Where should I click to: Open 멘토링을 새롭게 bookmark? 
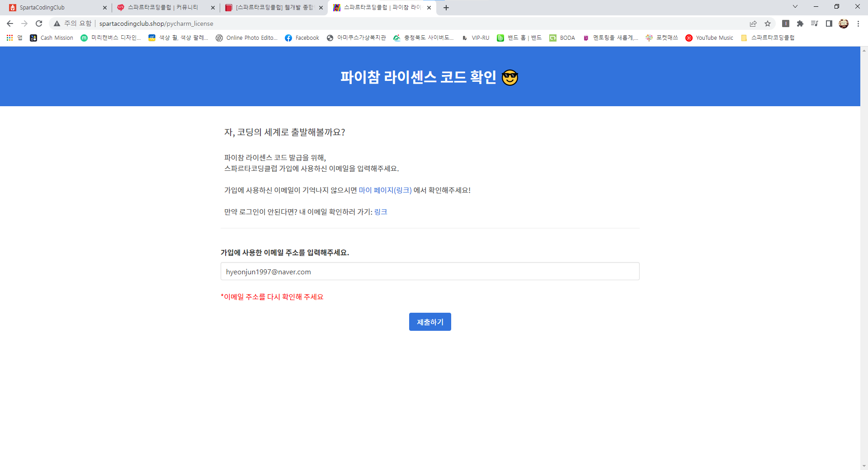point(610,38)
